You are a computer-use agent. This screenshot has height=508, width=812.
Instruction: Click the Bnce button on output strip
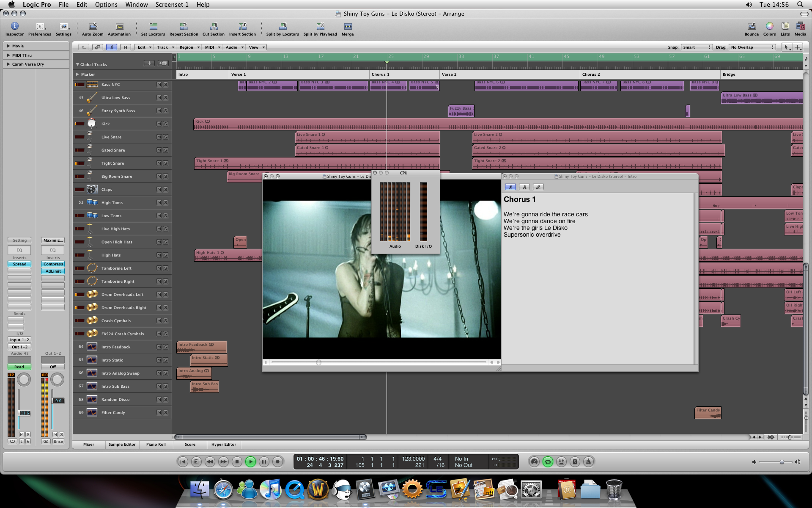[58, 442]
